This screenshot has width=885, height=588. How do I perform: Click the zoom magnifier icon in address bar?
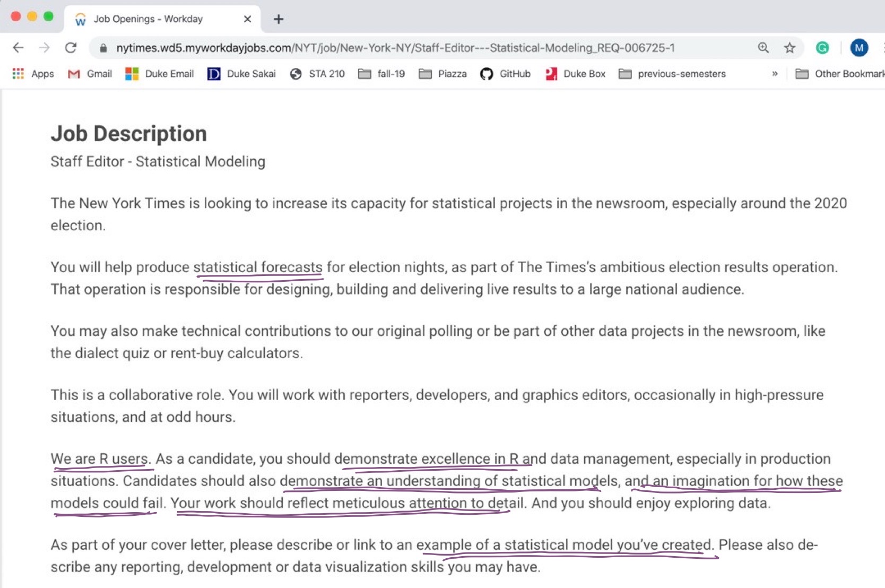pos(763,48)
